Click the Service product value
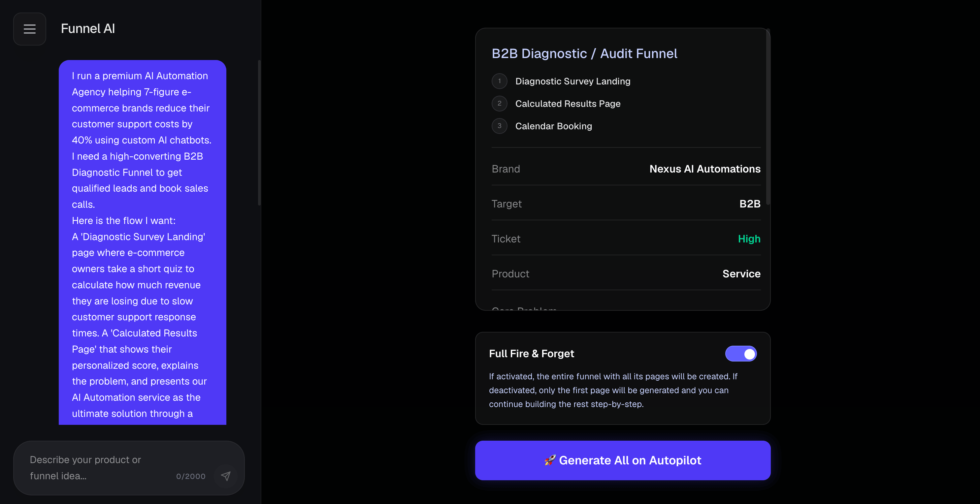This screenshot has width=980, height=504. [741, 274]
